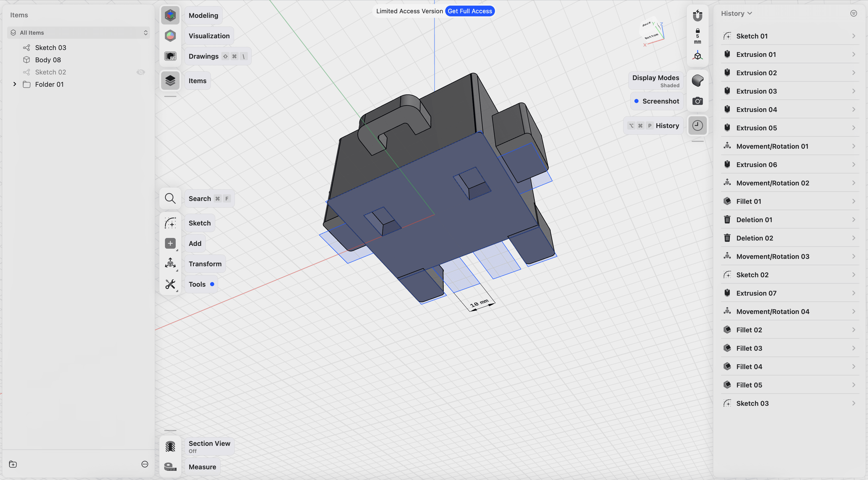Screen dimensions: 868x480
Task: Select Sketch 03 in Items list
Action: (78, 47)
